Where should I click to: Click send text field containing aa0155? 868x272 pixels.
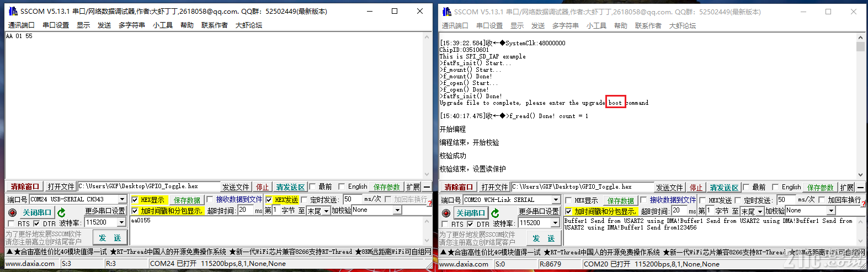(276, 231)
